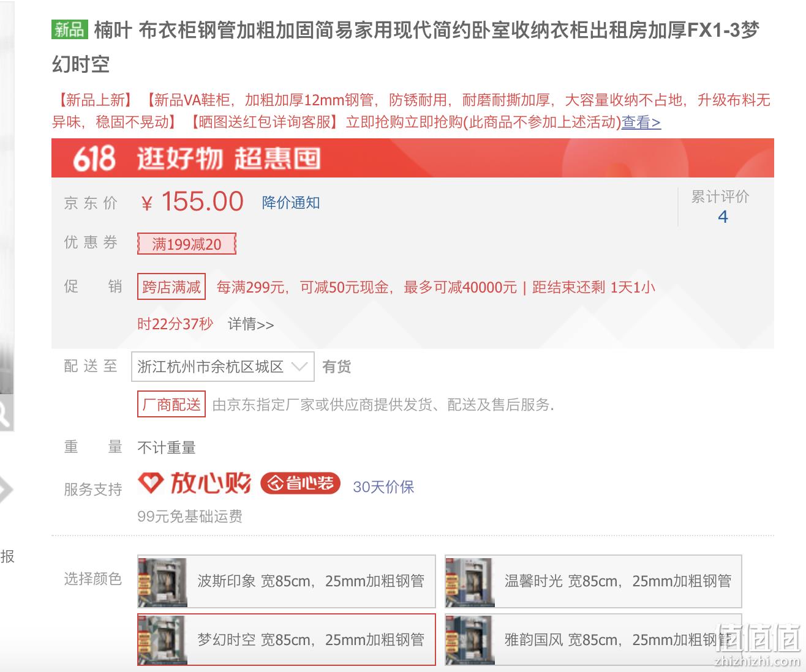Click the 不计重量 weight value

[167, 447]
